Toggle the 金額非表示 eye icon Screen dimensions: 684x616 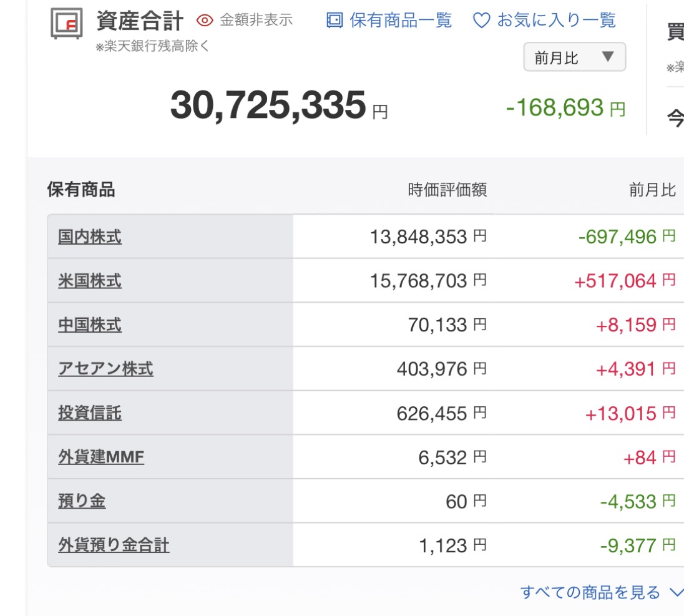click(205, 21)
